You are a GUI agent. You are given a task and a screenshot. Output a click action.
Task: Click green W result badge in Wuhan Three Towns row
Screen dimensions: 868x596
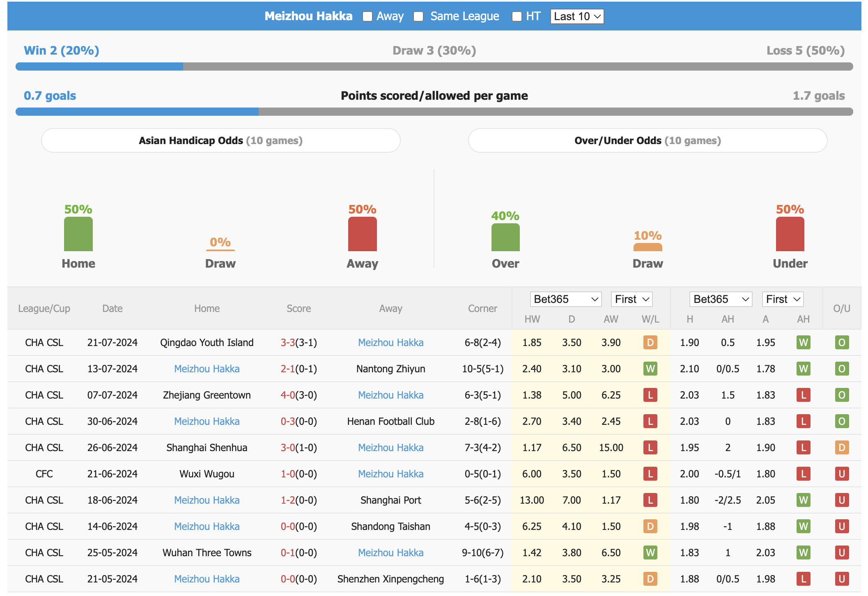(x=650, y=552)
